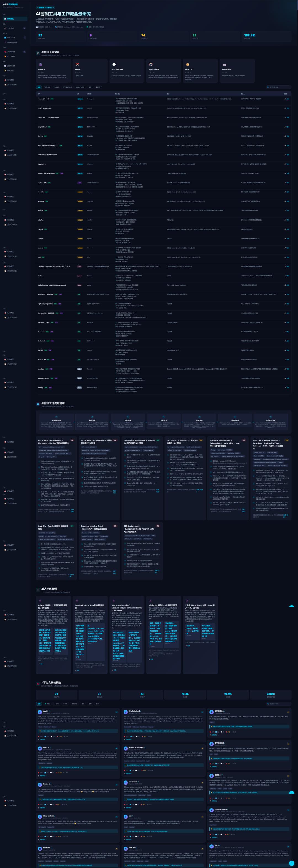Click the tool table search field
This screenshot has width=298, height=868.
(278, 87)
